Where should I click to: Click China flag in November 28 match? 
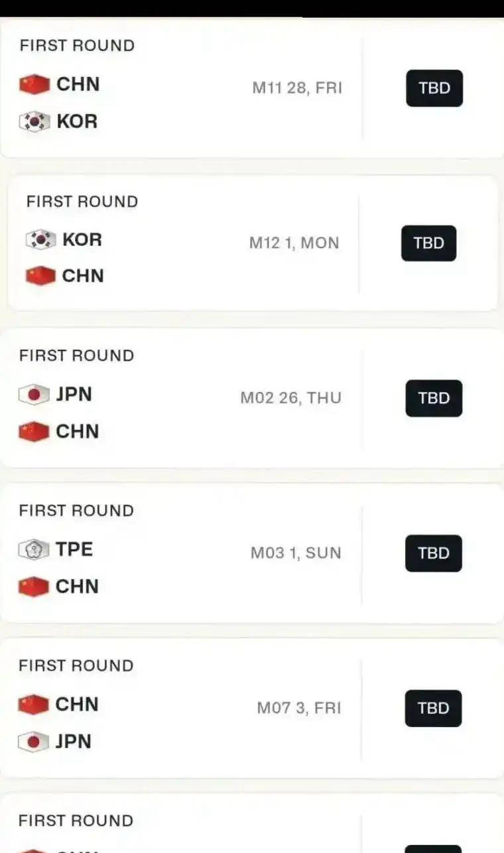point(34,85)
